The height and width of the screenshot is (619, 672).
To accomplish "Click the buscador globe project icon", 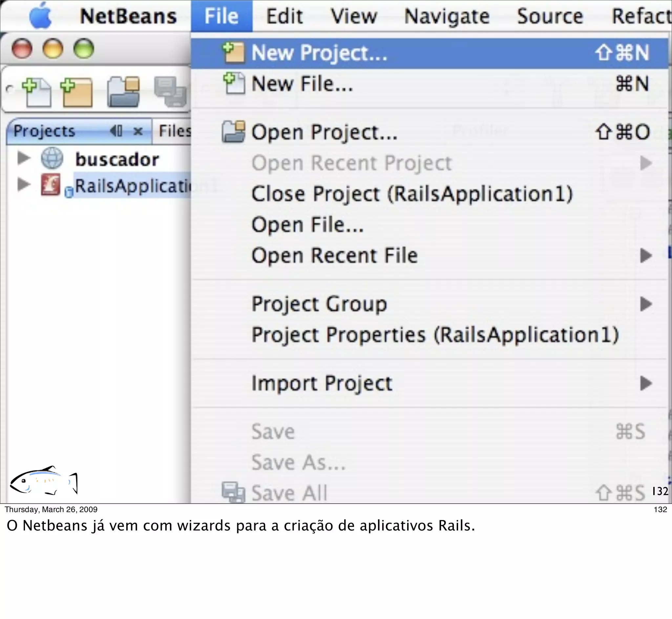I will [x=52, y=158].
